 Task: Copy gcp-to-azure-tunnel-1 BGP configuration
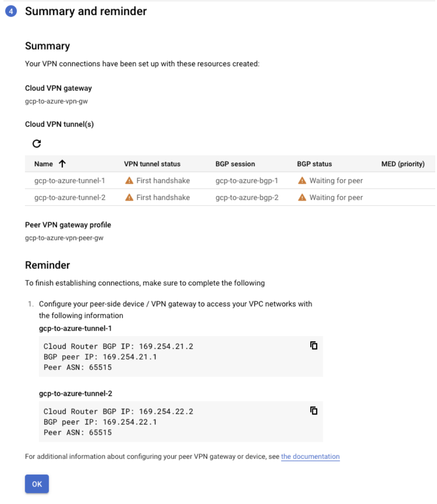[314, 345]
